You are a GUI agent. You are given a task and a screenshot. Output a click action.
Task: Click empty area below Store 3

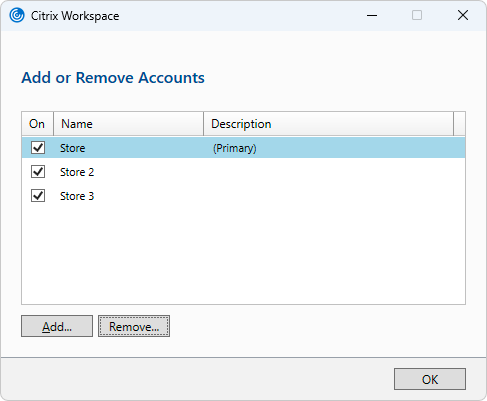(x=243, y=255)
